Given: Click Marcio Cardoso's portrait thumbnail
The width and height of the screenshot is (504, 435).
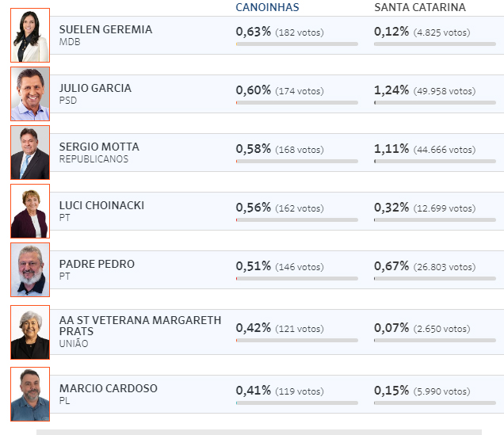Looking at the screenshot, I should point(30,395).
